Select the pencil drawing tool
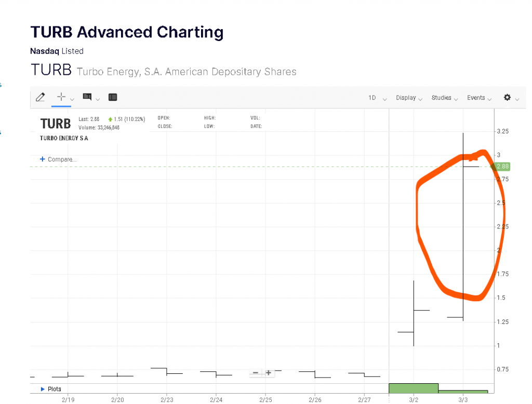The image size is (532, 404). (41, 97)
